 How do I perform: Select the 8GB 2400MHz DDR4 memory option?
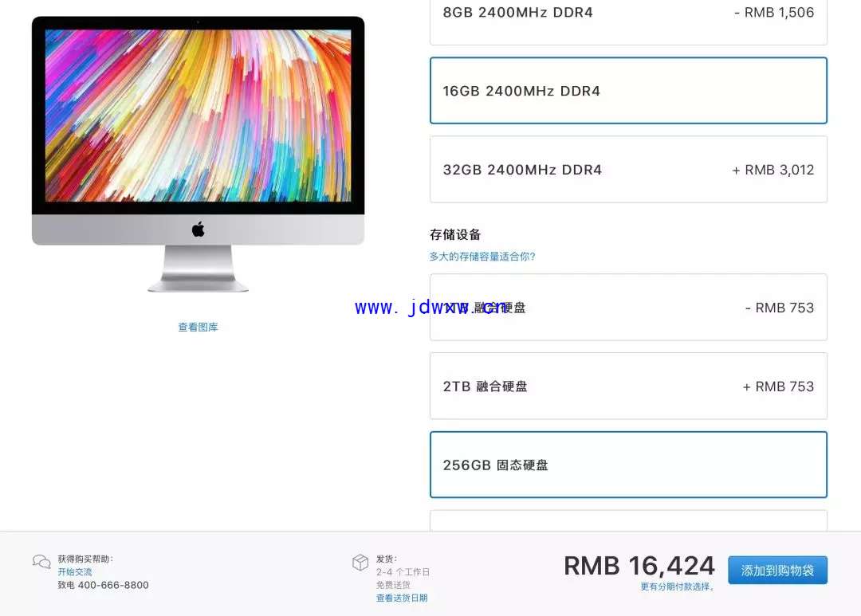pos(628,22)
